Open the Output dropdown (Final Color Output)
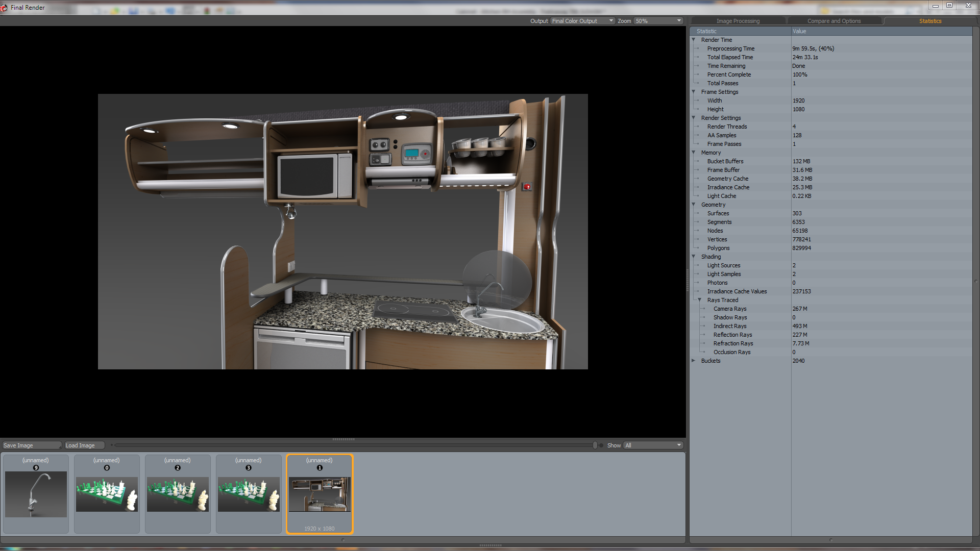Screen dimensions: 980x551 (x=582, y=21)
